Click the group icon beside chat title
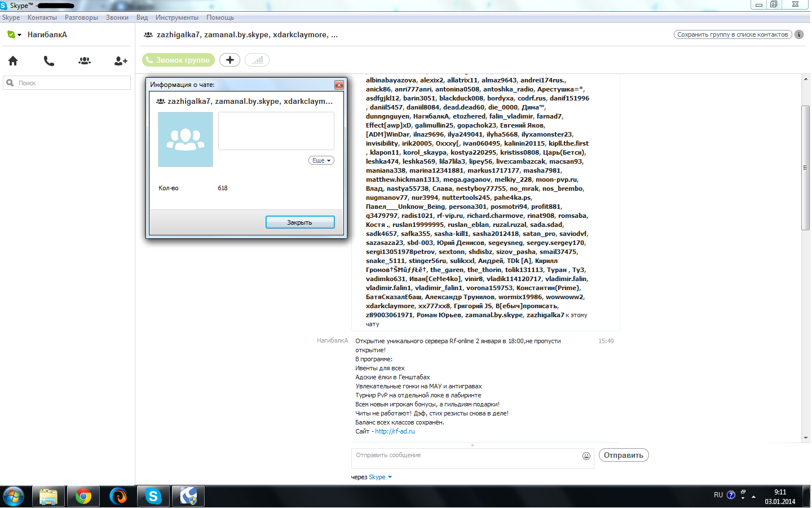 [148, 34]
